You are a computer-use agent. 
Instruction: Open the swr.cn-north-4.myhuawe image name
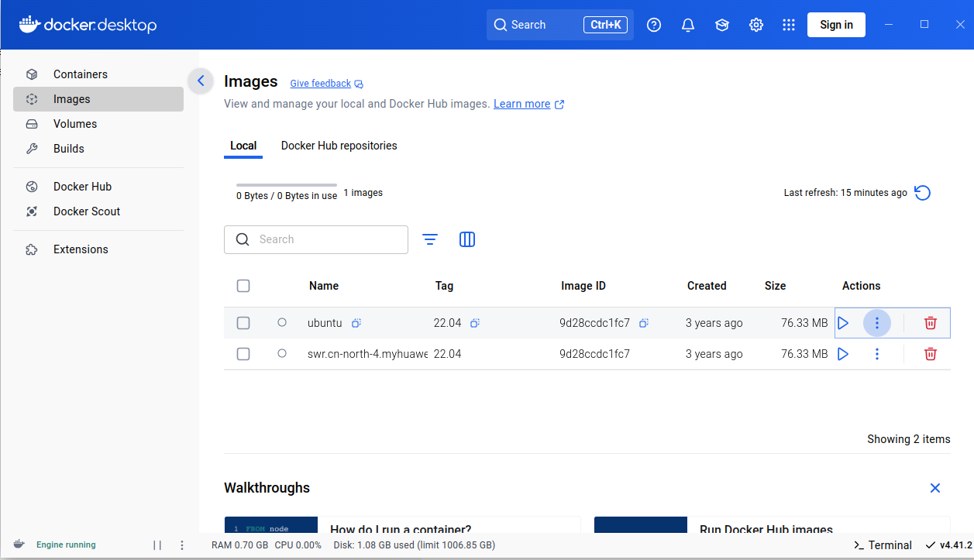(367, 354)
